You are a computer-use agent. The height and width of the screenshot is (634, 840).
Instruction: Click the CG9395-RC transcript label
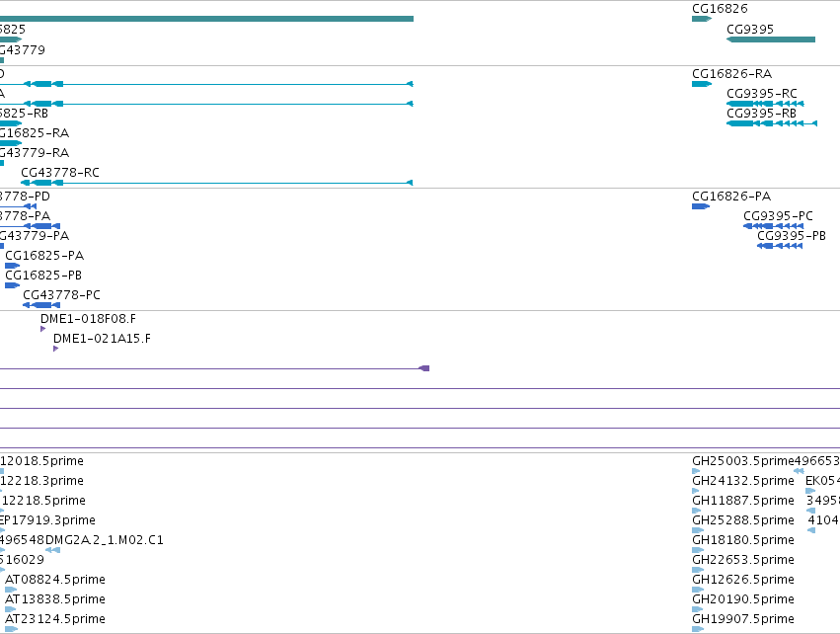(x=762, y=94)
